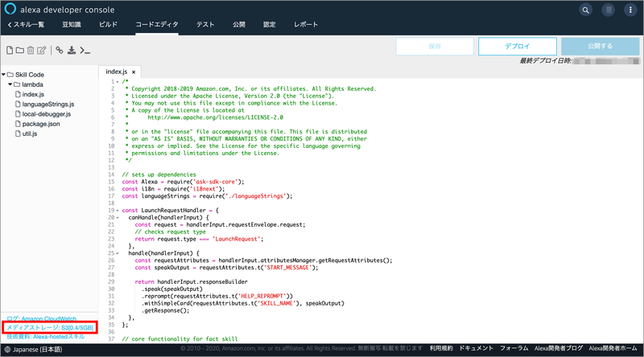Click the link import icon
Viewport: 644px width, 357px height.
click(x=60, y=50)
